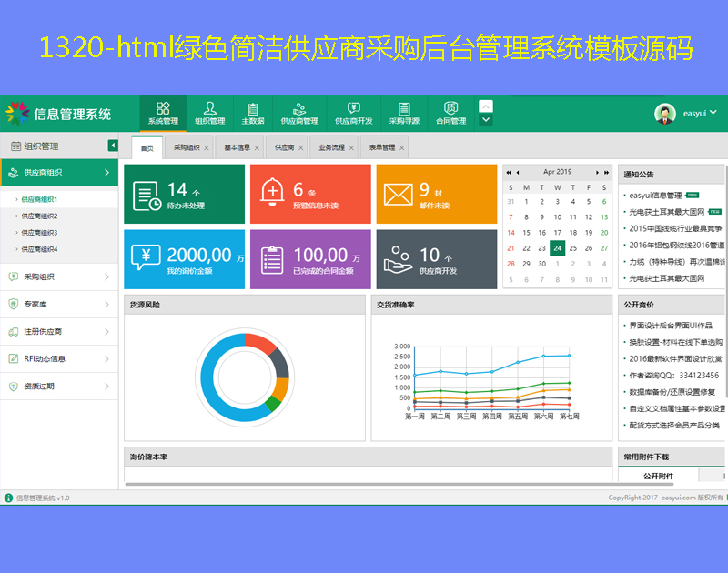Viewport: 728px width, 573px height.
Task: Click the 邮件未读 envelope tile
Action: pos(436,194)
